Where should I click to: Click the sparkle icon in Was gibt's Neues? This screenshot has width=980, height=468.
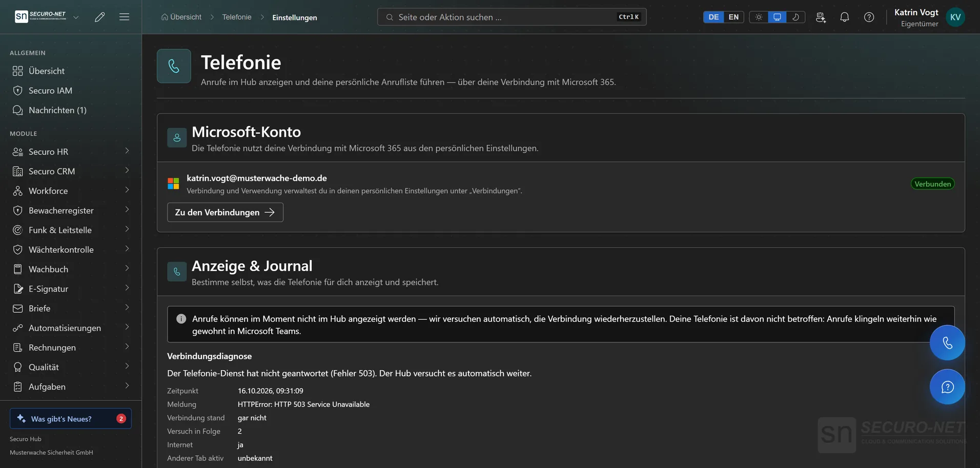[x=21, y=418]
